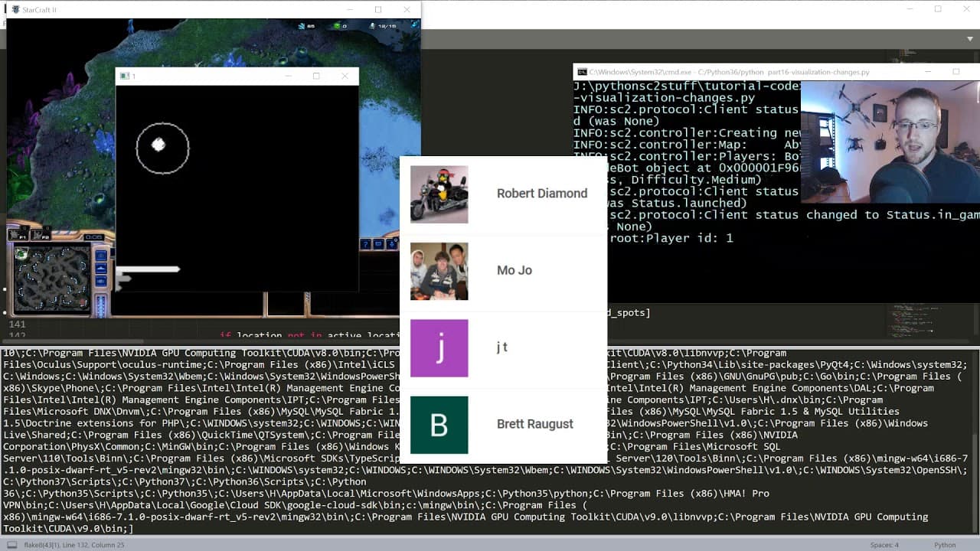
Task: Click the white circle in window 1
Action: tap(162, 148)
